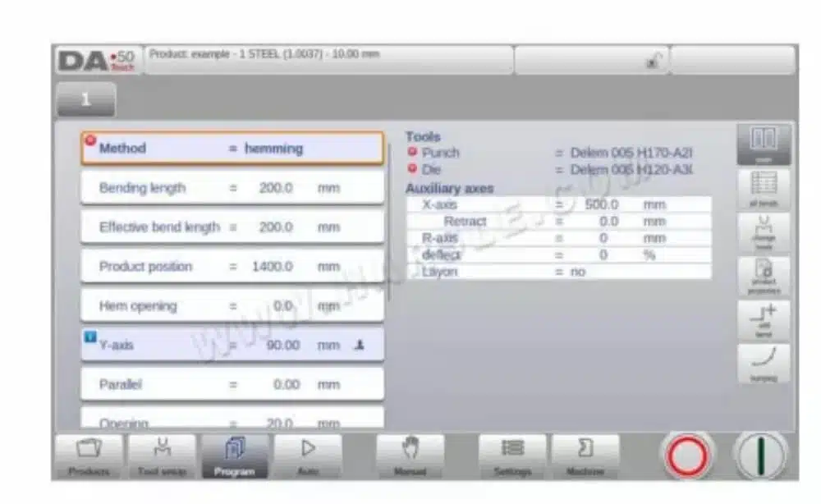The image size is (821, 504).
Task: Show the all bends table view
Action: coord(764,189)
